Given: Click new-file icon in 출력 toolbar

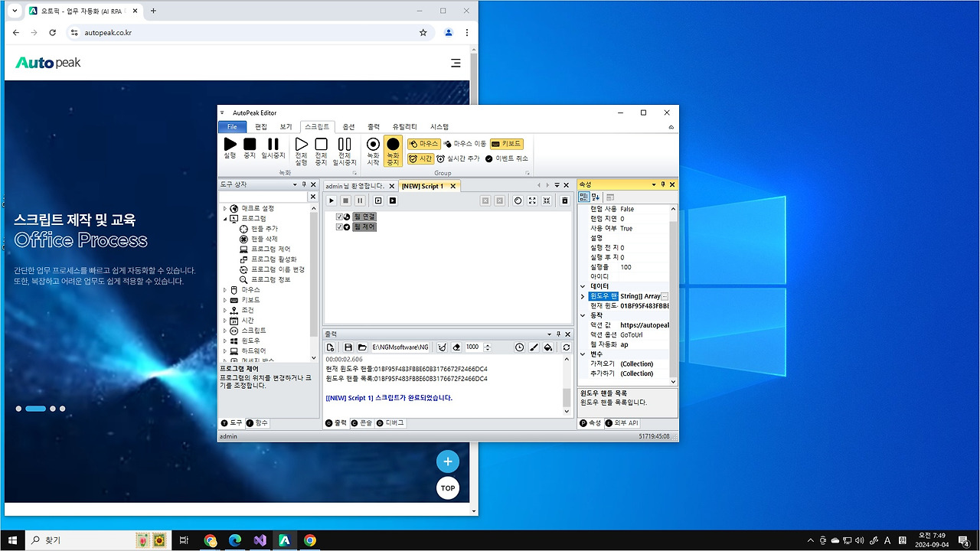Looking at the screenshot, I should pyautogui.click(x=331, y=347).
